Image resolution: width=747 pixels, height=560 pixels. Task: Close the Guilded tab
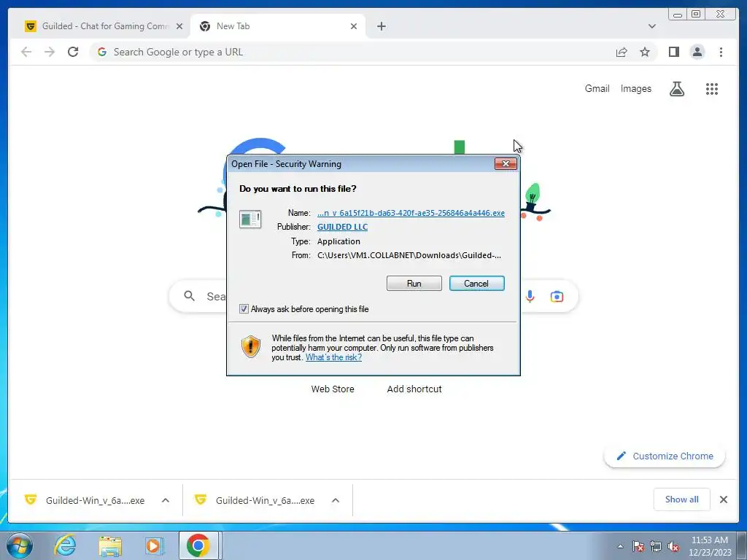[179, 26]
